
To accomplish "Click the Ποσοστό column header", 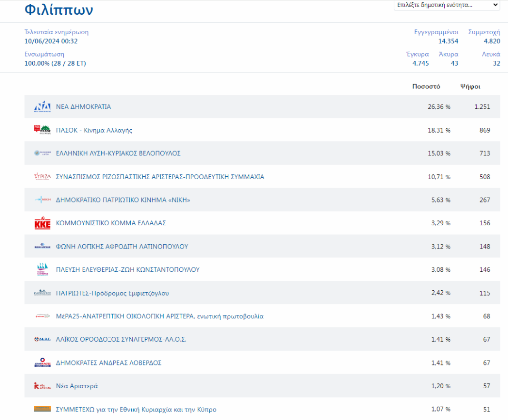I will [x=426, y=86].
